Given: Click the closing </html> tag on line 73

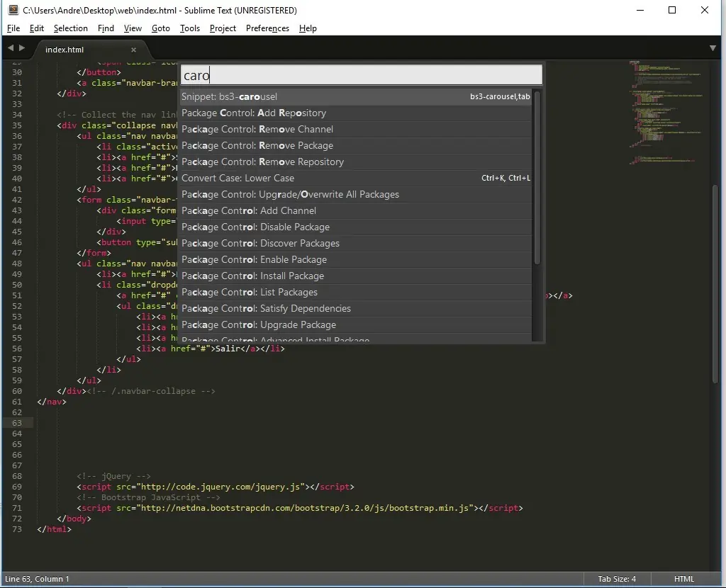Looking at the screenshot, I should (54, 529).
